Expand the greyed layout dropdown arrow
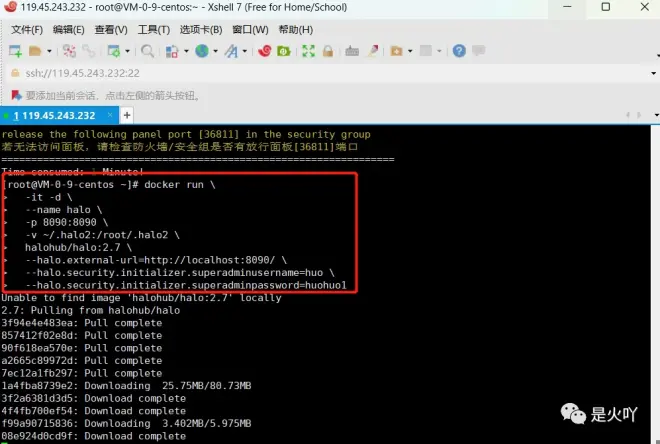Image resolution: width=660 pixels, height=444 pixels. point(439,51)
